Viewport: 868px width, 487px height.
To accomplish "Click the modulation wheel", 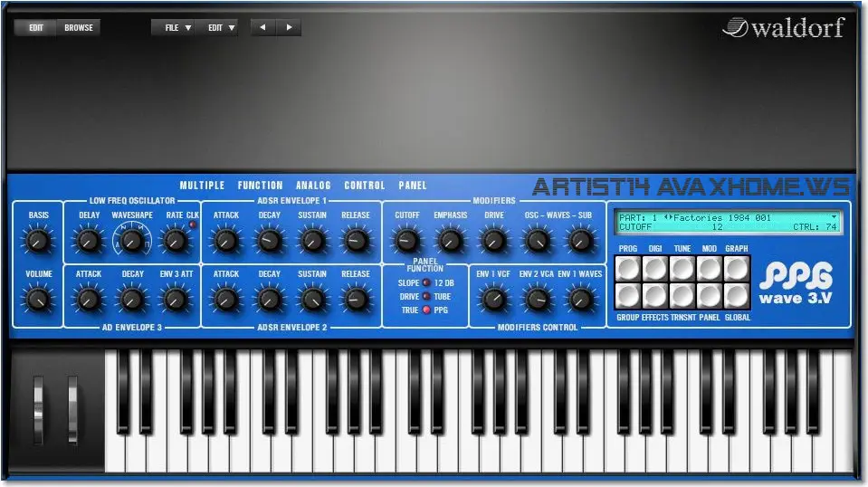I will coord(72,409).
